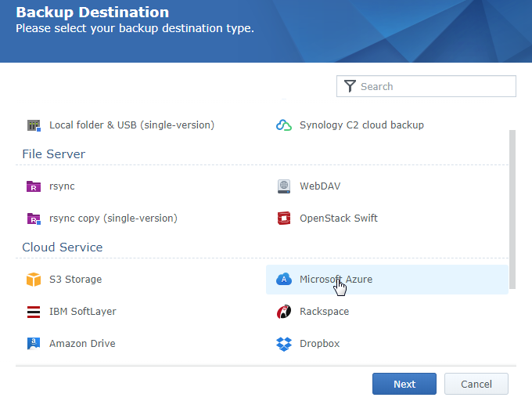Select the OpenStack Swift icon
This screenshot has width=532, height=401.
coord(284,219)
